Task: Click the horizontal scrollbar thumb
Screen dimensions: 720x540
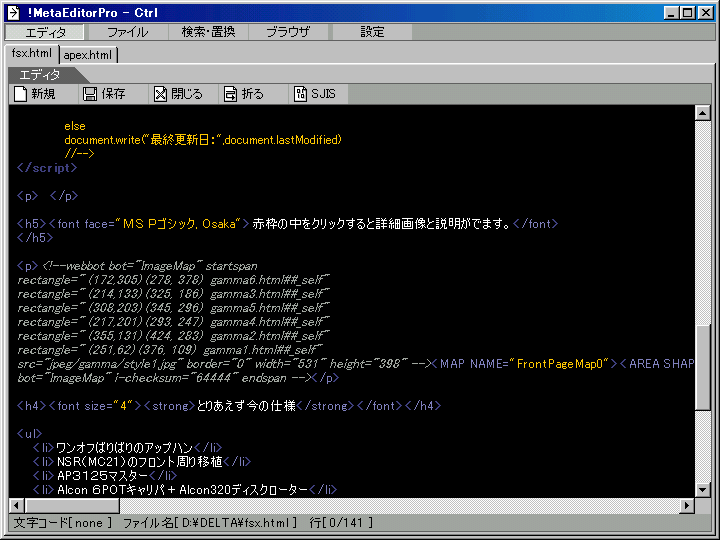Action: pos(72,506)
